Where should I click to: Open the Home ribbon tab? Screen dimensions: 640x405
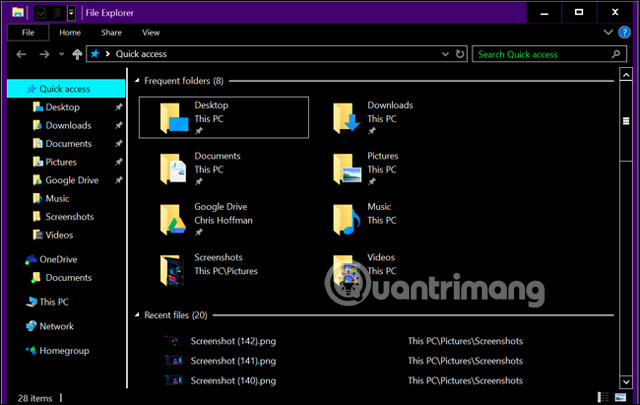click(70, 32)
